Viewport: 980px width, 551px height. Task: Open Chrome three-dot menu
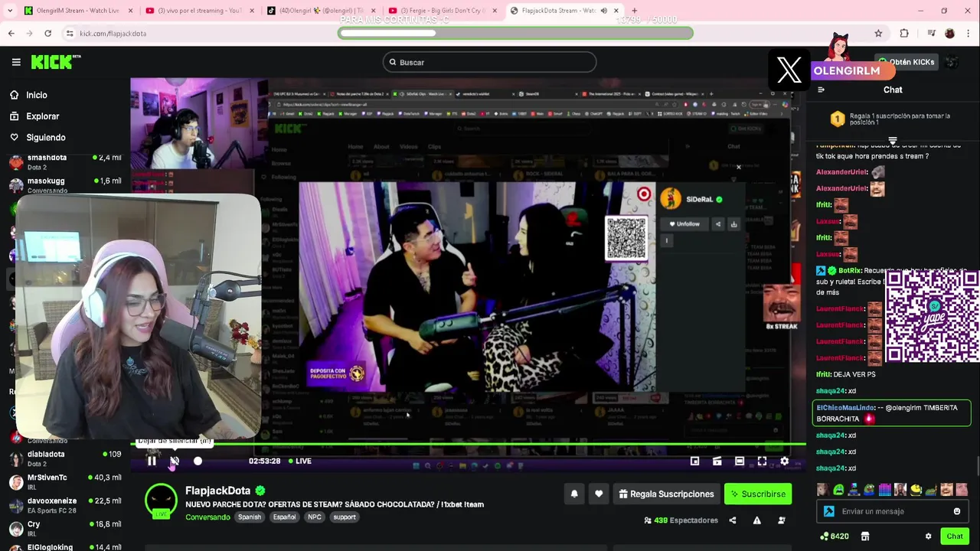pos(969,33)
